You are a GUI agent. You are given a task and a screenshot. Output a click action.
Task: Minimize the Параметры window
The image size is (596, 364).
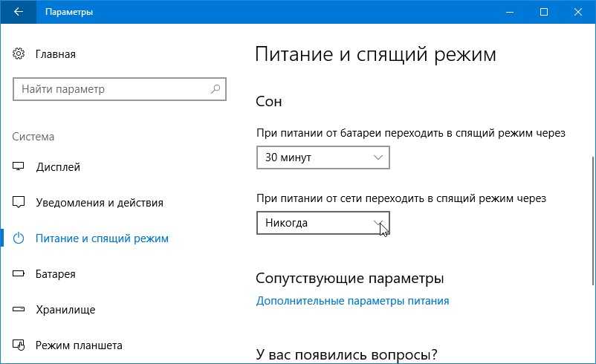pos(510,12)
